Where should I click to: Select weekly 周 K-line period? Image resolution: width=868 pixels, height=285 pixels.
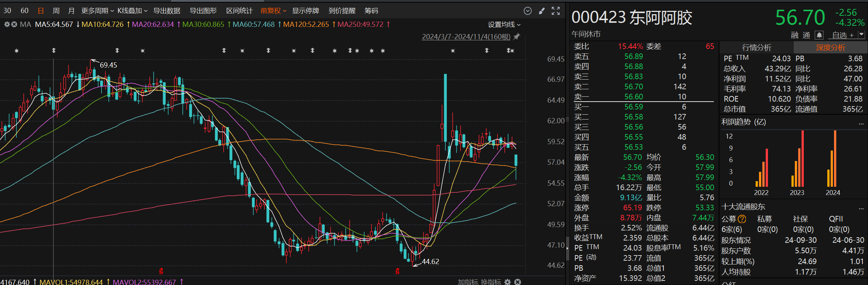pos(56,11)
